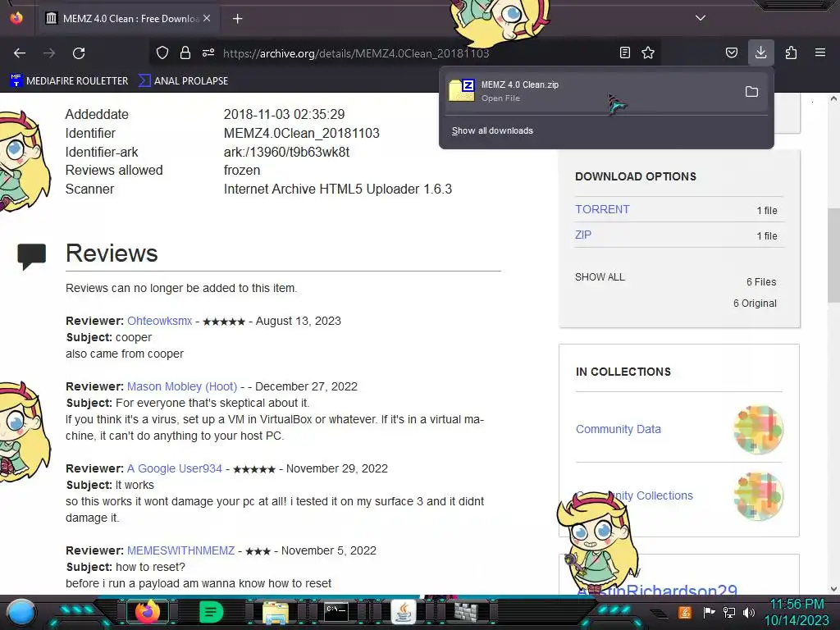This screenshot has height=630, width=840.
Task: Open new tab with plus button
Action: coord(237,19)
